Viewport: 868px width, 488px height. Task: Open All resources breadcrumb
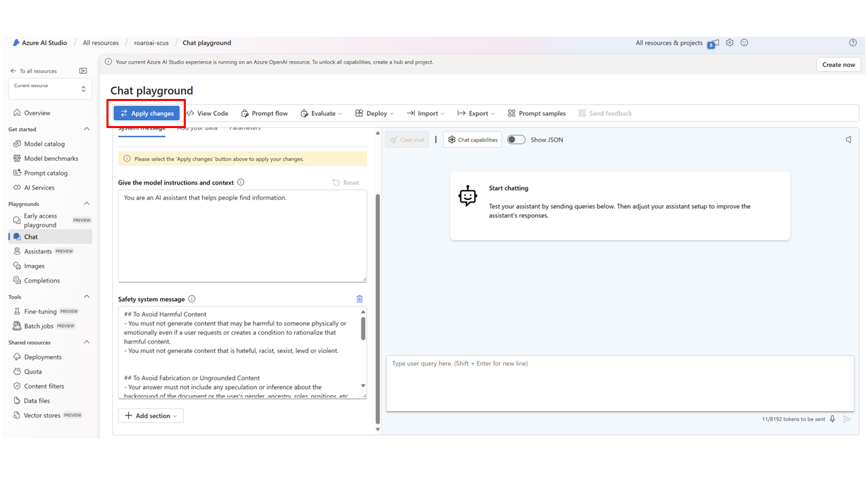coord(100,43)
